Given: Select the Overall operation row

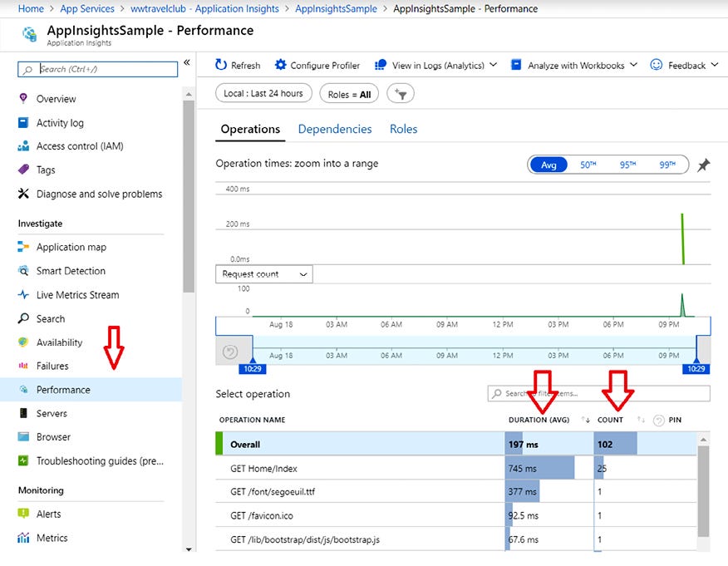Looking at the screenshot, I should [x=456, y=444].
